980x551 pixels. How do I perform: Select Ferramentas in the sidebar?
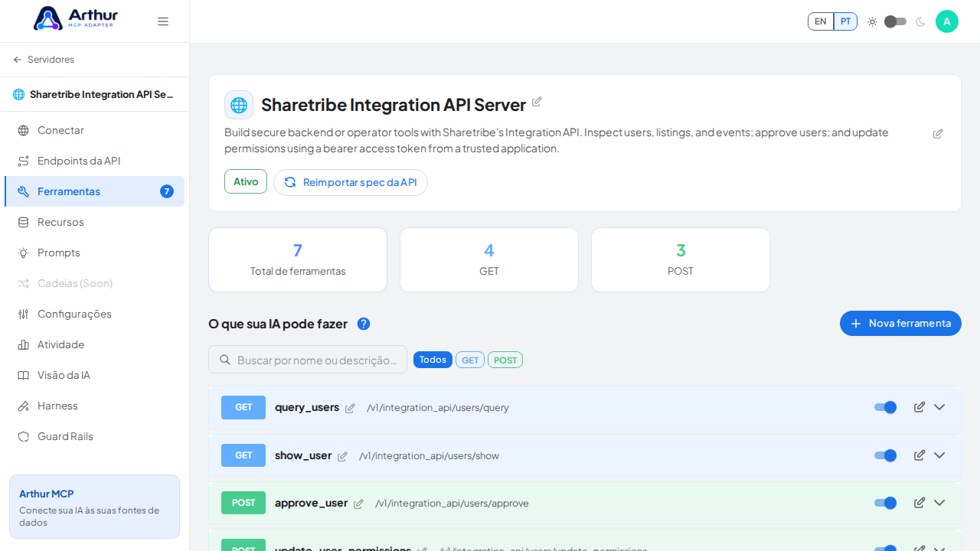pyautogui.click(x=94, y=191)
